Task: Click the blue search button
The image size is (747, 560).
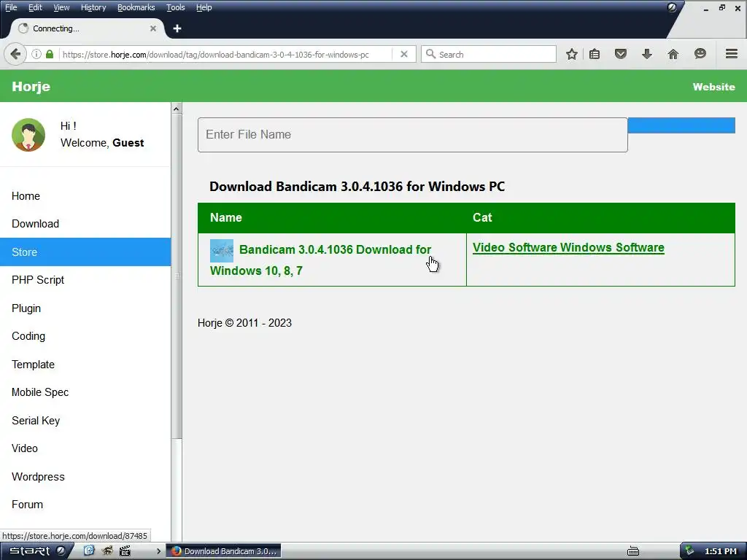Action: point(681,125)
